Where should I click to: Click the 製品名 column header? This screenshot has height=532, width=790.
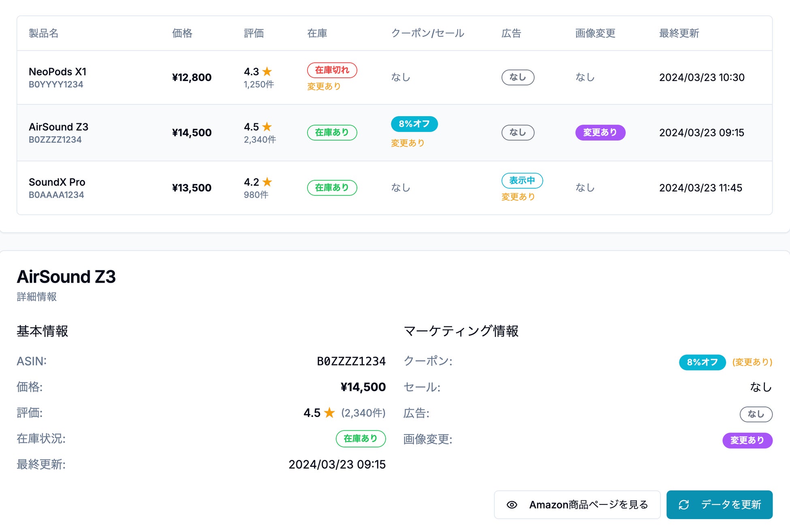click(43, 33)
